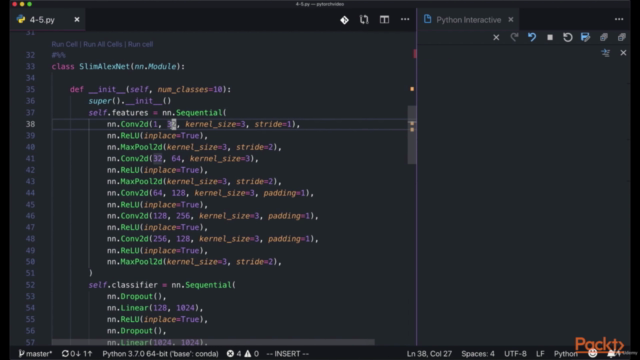Image resolution: width=640 pixels, height=360 pixels.
Task: Split the editor with the split icon
Action: coord(384,20)
